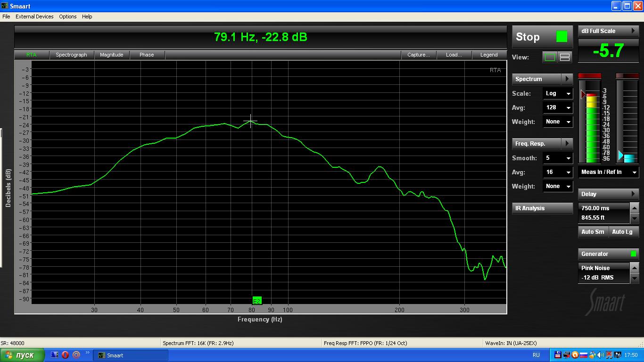Open the display monitor tray icon
Screen dimensions: 644x362
617,355
